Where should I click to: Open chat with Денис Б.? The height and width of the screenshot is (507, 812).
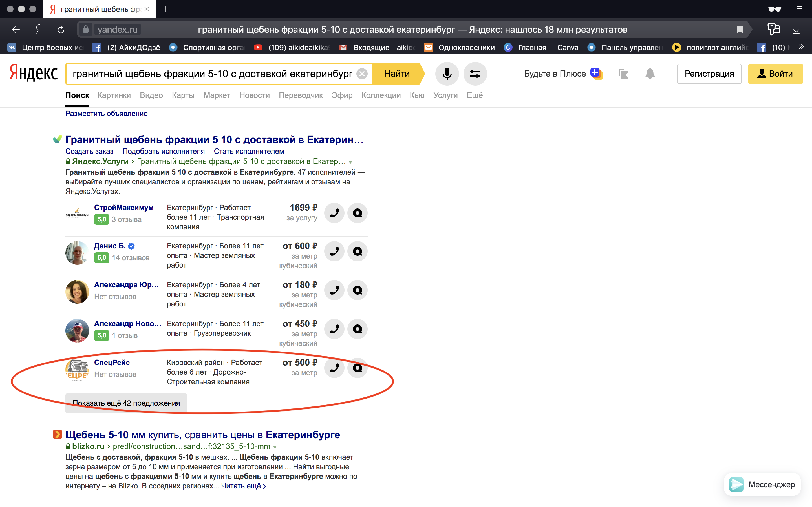point(357,251)
